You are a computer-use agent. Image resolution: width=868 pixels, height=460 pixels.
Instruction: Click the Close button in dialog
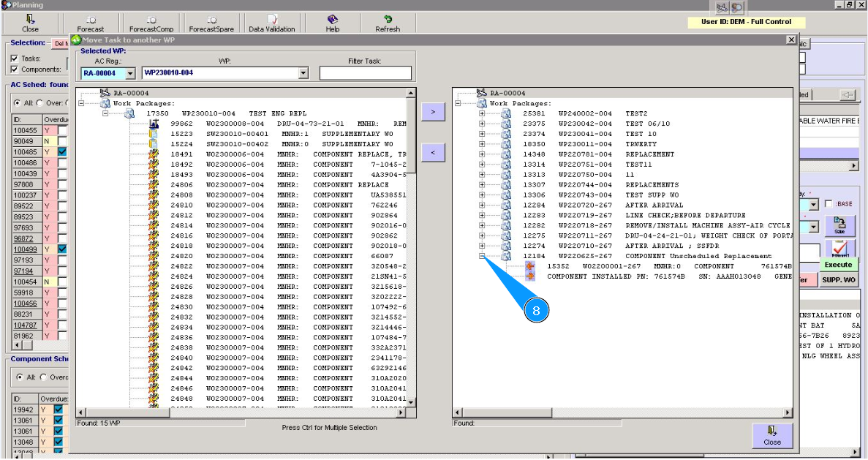coord(772,436)
